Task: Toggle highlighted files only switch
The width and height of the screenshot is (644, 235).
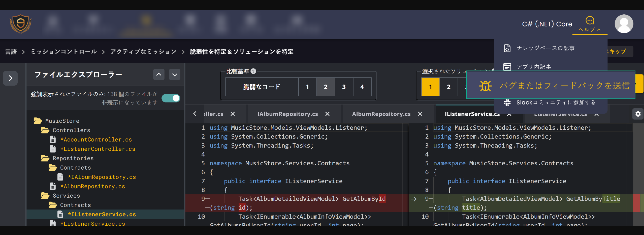Action: [171, 98]
